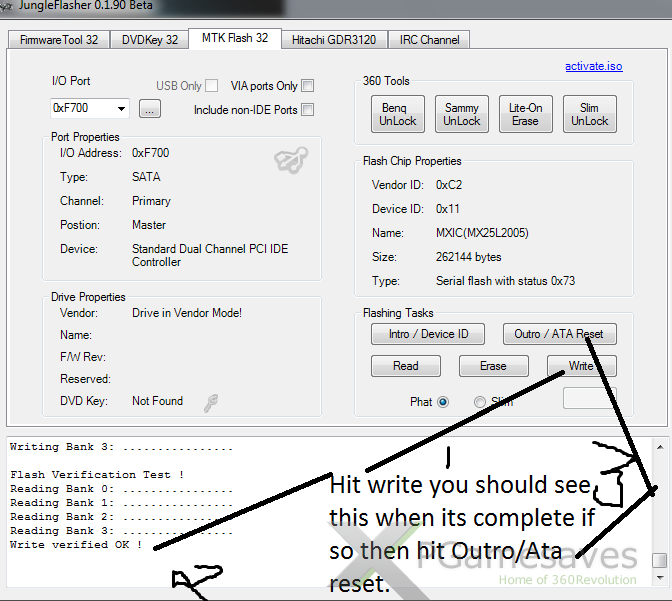Switch to Hitachi GDR3120 tab

(x=333, y=40)
